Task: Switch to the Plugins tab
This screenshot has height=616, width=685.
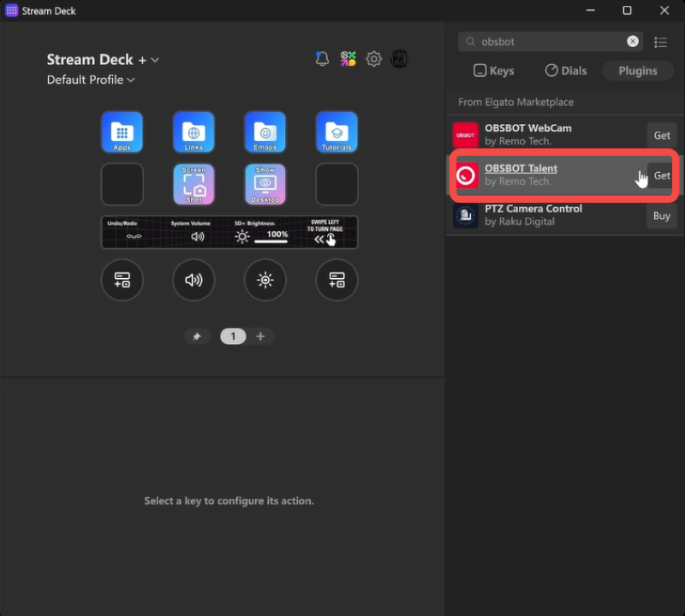Action: [x=638, y=71]
